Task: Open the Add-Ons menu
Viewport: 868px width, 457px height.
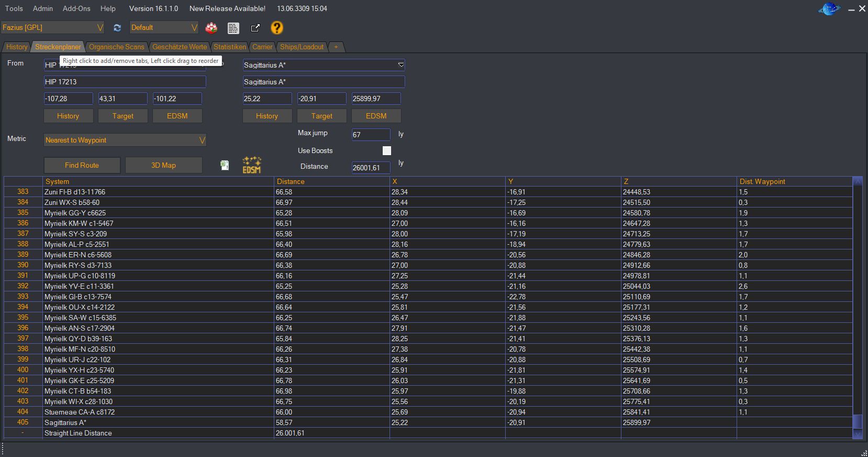Action: pyautogui.click(x=76, y=8)
